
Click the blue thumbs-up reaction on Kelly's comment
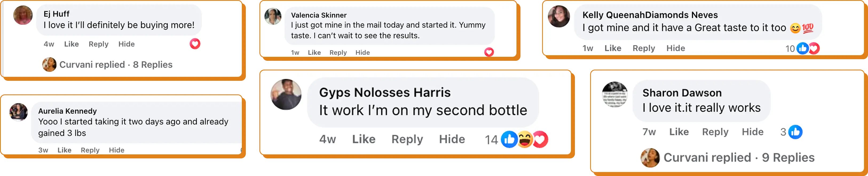tap(802, 49)
